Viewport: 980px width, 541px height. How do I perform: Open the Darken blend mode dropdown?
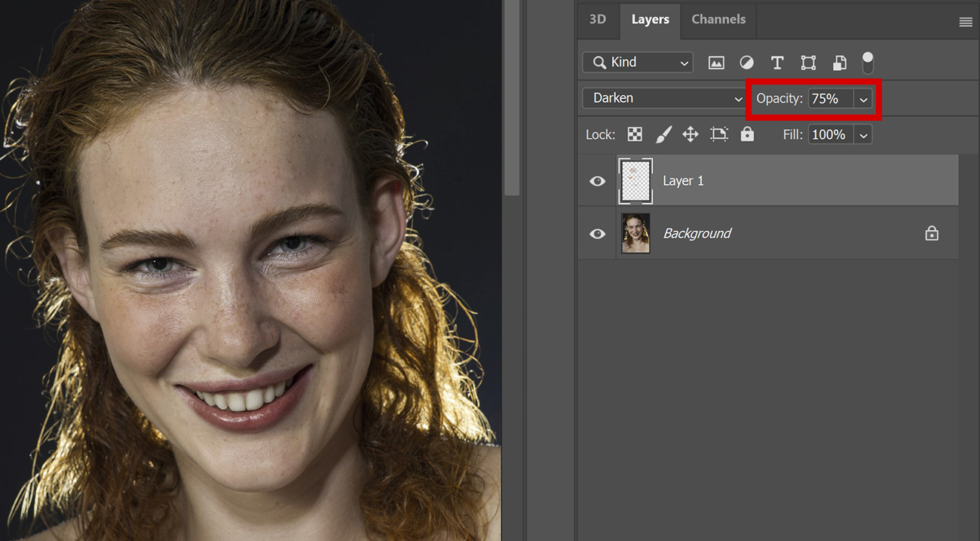(663, 98)
